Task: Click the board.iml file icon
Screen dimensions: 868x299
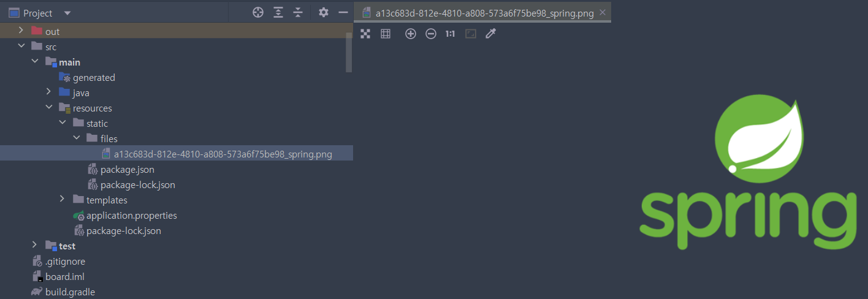Action: pos(37,276)
